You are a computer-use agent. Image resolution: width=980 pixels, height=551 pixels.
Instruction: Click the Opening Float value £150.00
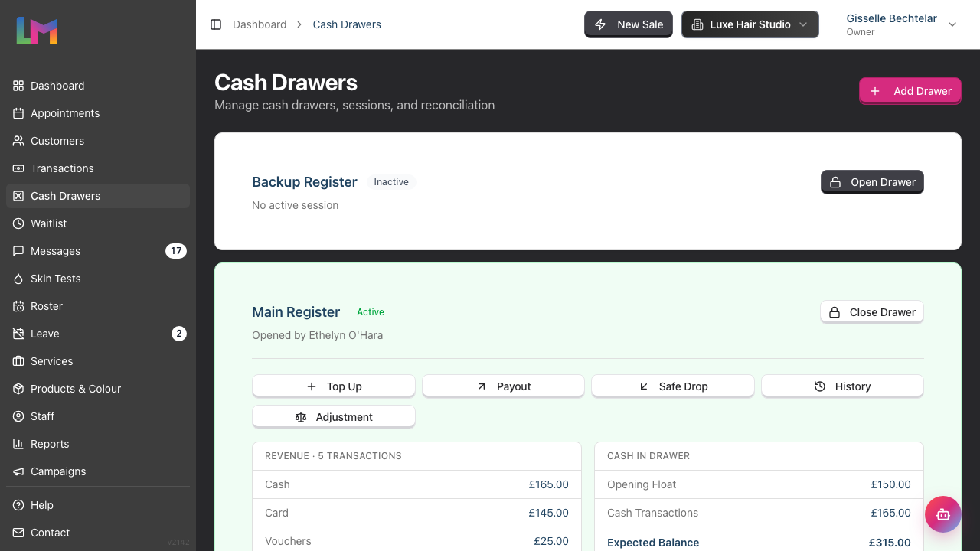pos(891,484)
